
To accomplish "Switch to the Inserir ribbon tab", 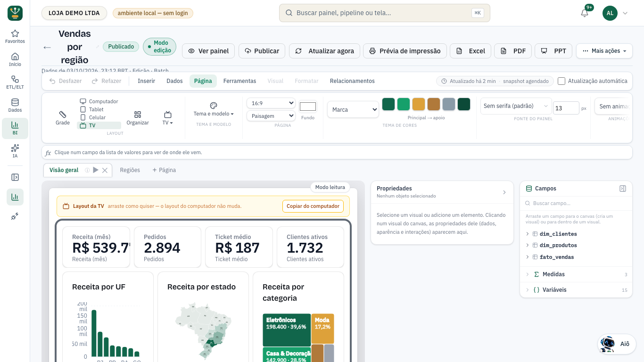I will pyautogui.click(x=146, y=81).
